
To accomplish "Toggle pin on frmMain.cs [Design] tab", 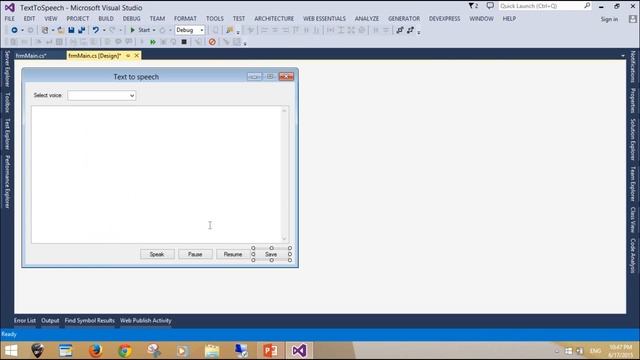I will (128, 56).
